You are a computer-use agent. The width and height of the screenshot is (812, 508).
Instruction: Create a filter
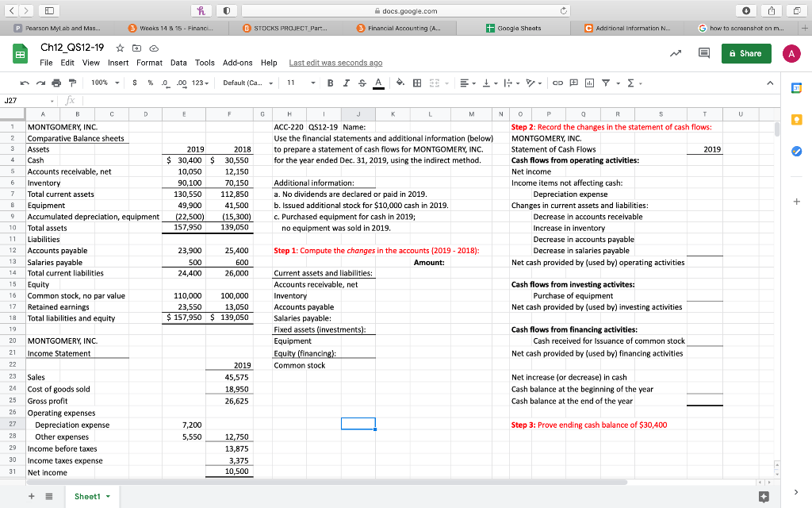606,82
